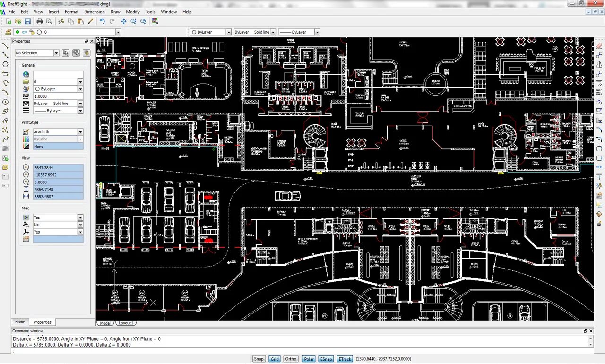Open the Modify menu
The width and height of the screenshot is (605, 364).
coord(133,12)
